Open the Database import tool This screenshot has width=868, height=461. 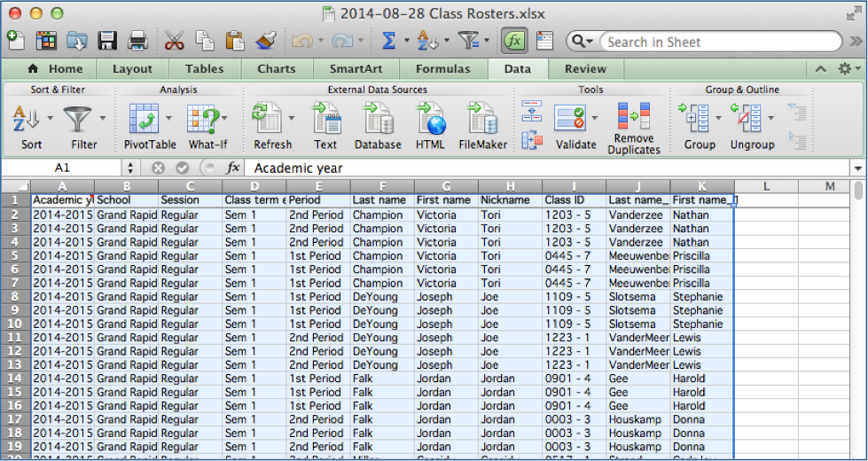(378, 118)
